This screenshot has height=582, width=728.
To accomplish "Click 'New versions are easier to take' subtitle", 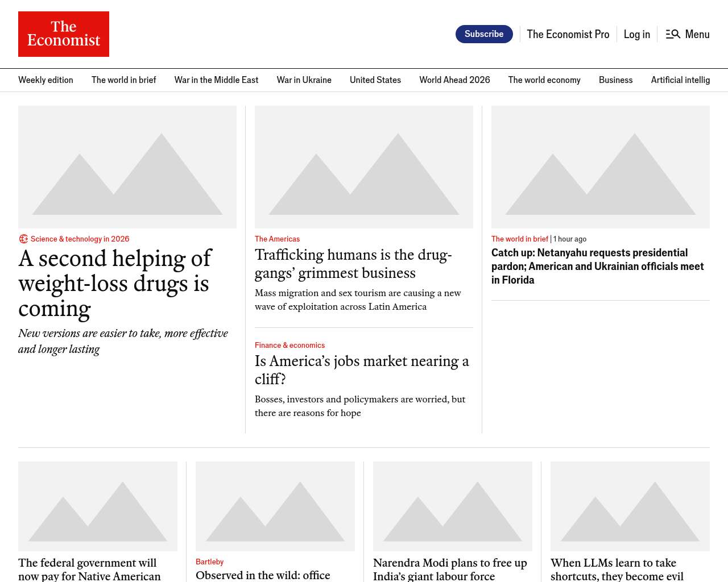I will (123, 341).
